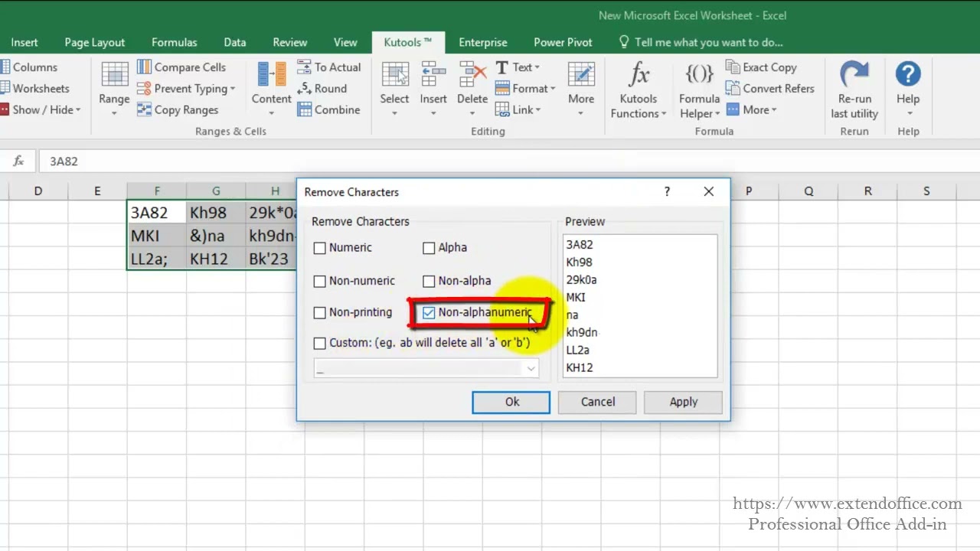Image resolution: width=980 pixels, height=551 pixels.
Task: Switch to the Page Layout tab
Action: point(95,43)
